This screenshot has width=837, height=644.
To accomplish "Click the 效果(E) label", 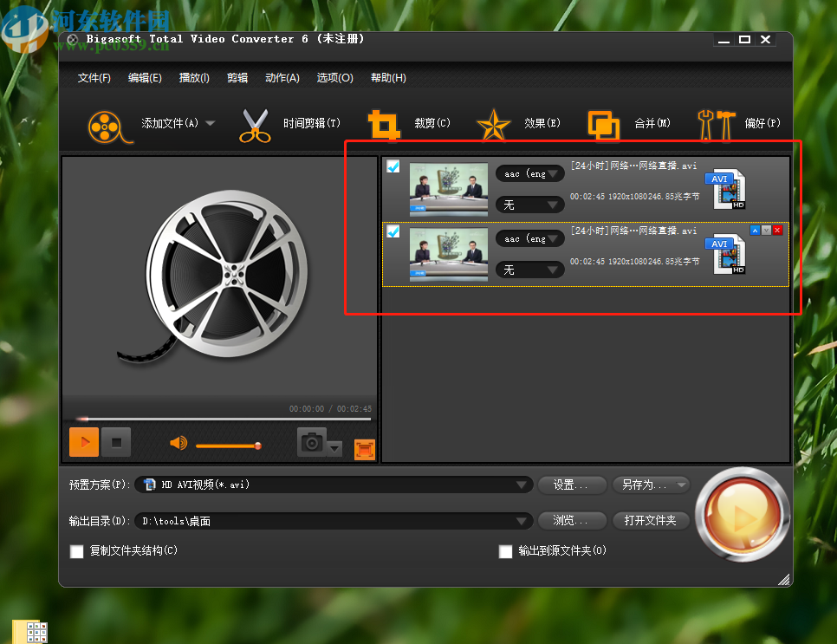I will coord(542,123).
